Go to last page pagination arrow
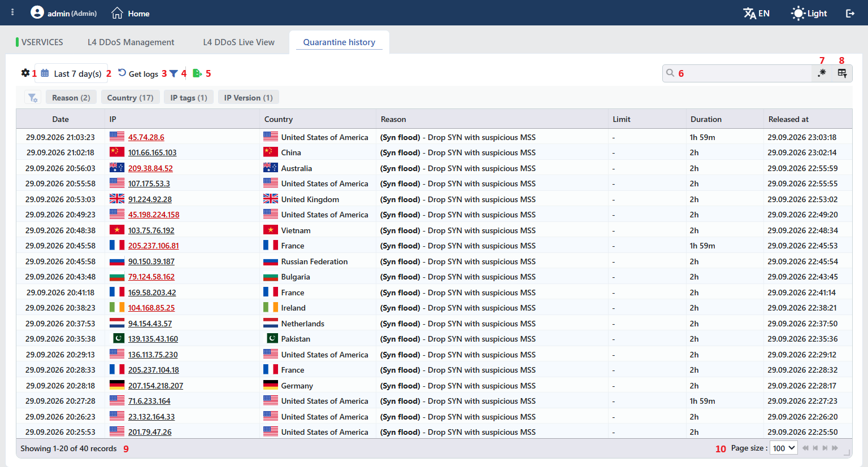 tap(835, 448)
